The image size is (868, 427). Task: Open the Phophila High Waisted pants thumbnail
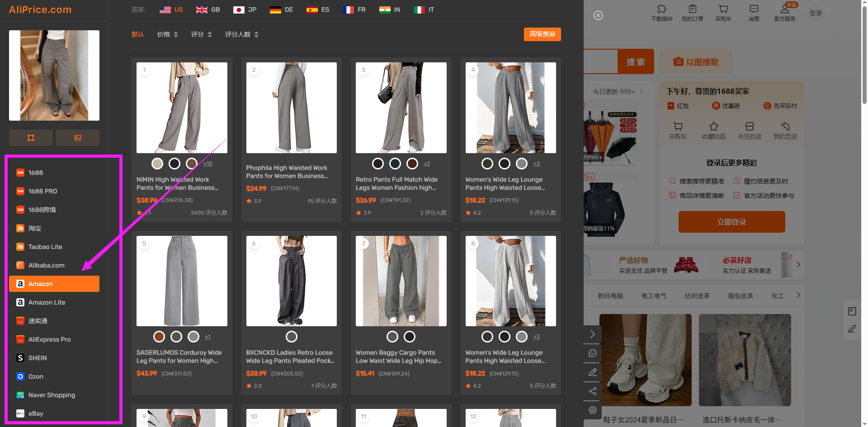pos(292,108)
